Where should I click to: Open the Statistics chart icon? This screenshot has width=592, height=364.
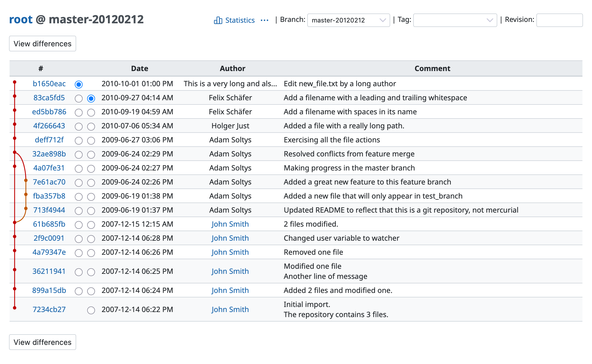[x=218, y=20]
